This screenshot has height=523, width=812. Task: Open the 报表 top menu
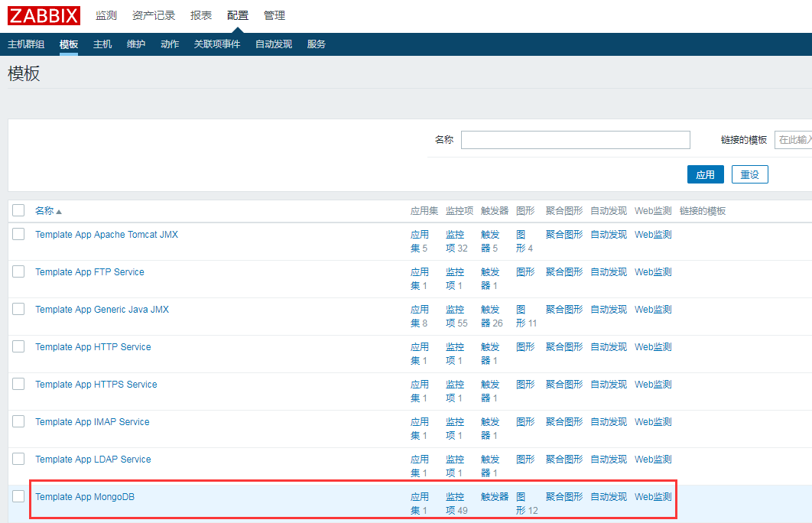(201, 15)
